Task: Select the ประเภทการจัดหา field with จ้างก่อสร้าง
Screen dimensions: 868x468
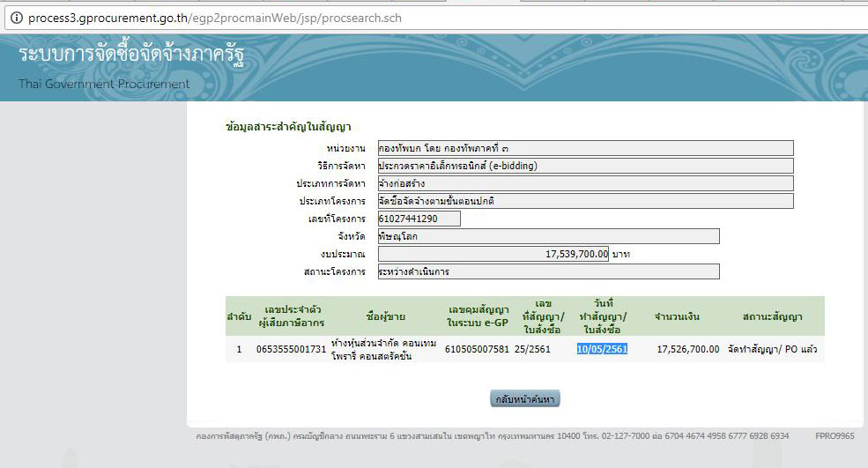Action: click(585, 183)
